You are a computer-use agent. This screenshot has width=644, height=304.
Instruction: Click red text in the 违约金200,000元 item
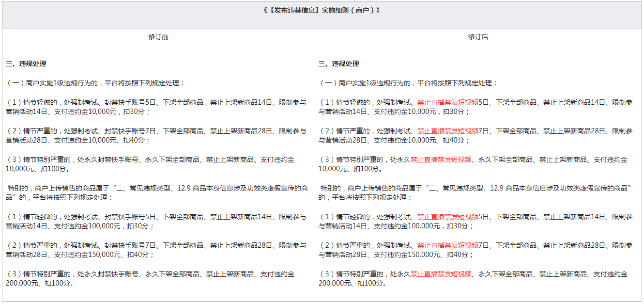pos(441,274)
